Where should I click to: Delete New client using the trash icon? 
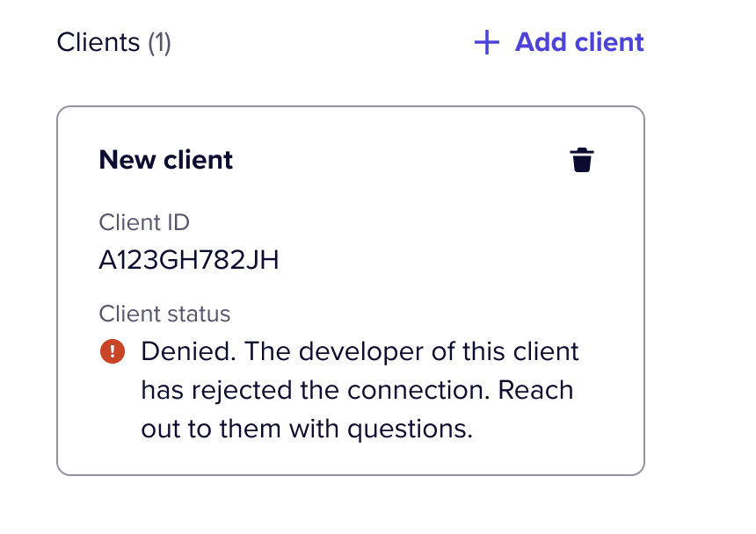pyautogui.click(x=582, y=160)
